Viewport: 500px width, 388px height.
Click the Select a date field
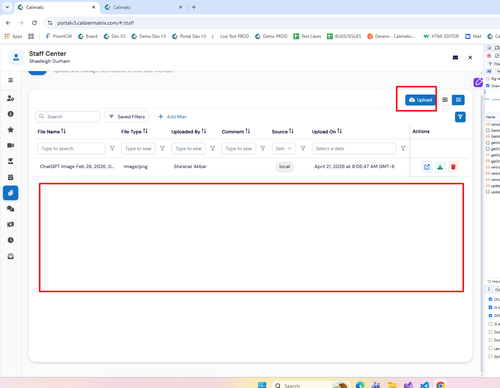click(354, 148)
